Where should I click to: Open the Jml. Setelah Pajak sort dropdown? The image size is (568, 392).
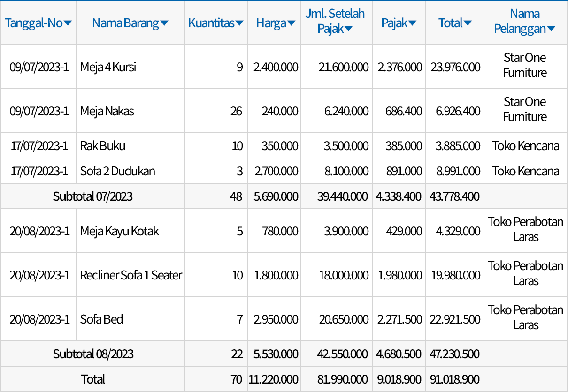pyautogui.click(x=348, y=29)
